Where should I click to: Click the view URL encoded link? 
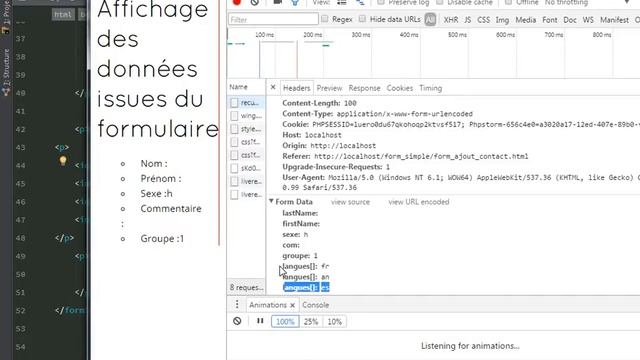coord(419,202)
